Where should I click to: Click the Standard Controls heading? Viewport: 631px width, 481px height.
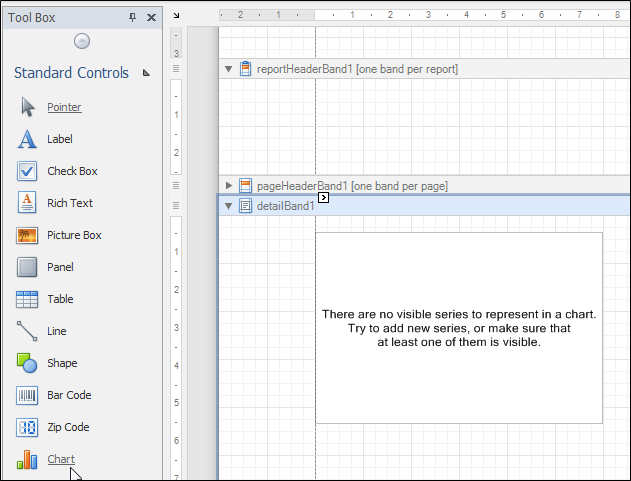(x=72, y=73)
